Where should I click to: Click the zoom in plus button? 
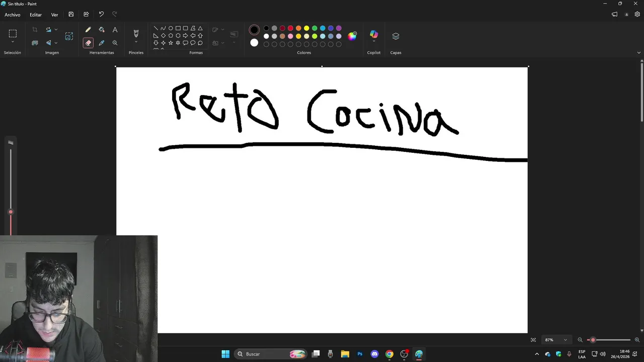(x=637, y=340)
